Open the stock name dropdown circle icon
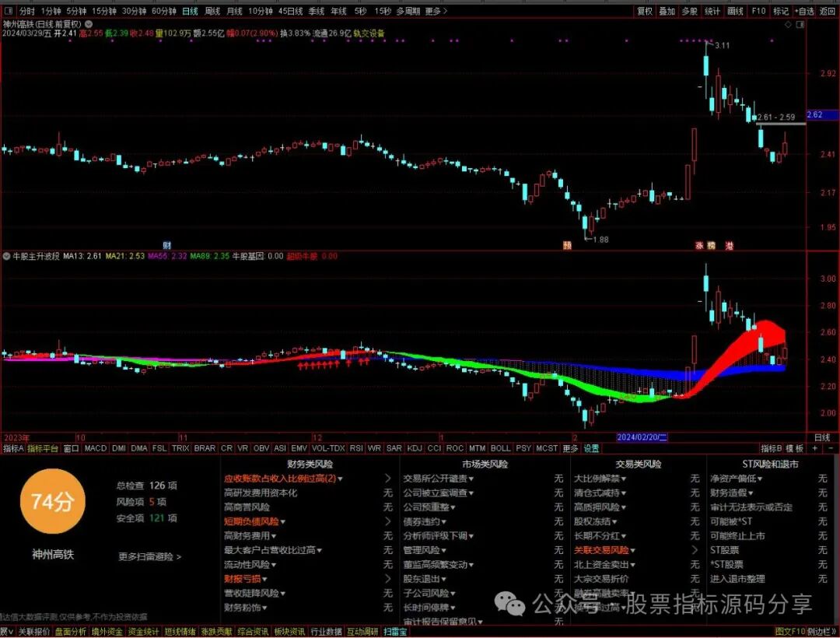The height and width of the screenshot is (638, 840). click(89, 24)
